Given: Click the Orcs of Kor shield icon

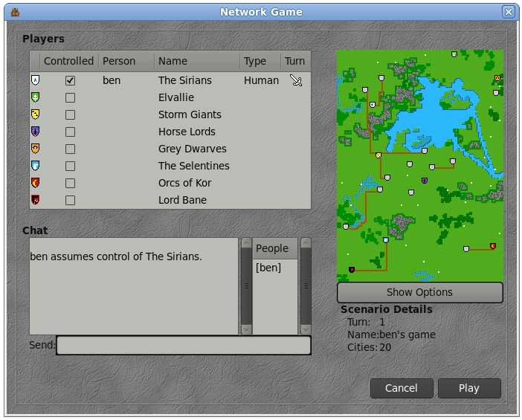Looking at the screenshot, I should (35, 183).
